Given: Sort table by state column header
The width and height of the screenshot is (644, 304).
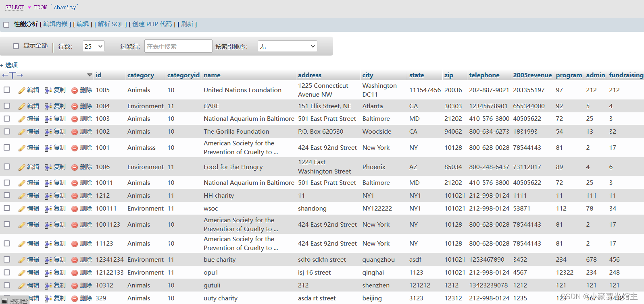Looking at the screenshot, I should click(417, 75).
